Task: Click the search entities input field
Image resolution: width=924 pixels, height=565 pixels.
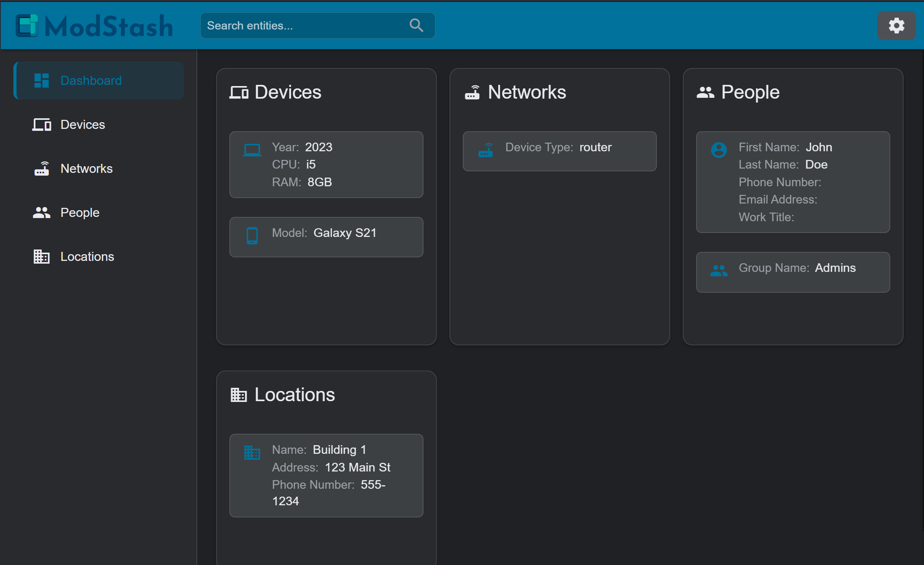Action: 306,25
